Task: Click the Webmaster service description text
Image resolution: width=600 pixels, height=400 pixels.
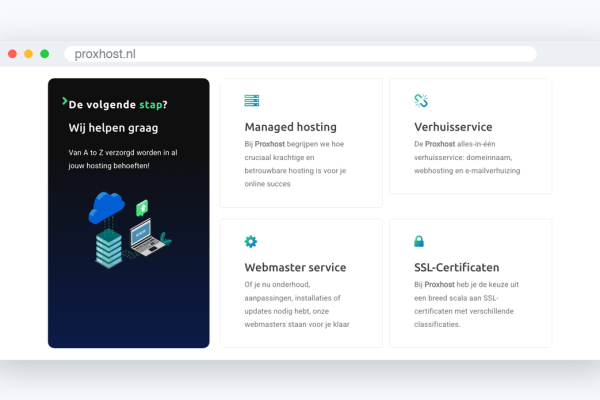Action: (297, 304)
